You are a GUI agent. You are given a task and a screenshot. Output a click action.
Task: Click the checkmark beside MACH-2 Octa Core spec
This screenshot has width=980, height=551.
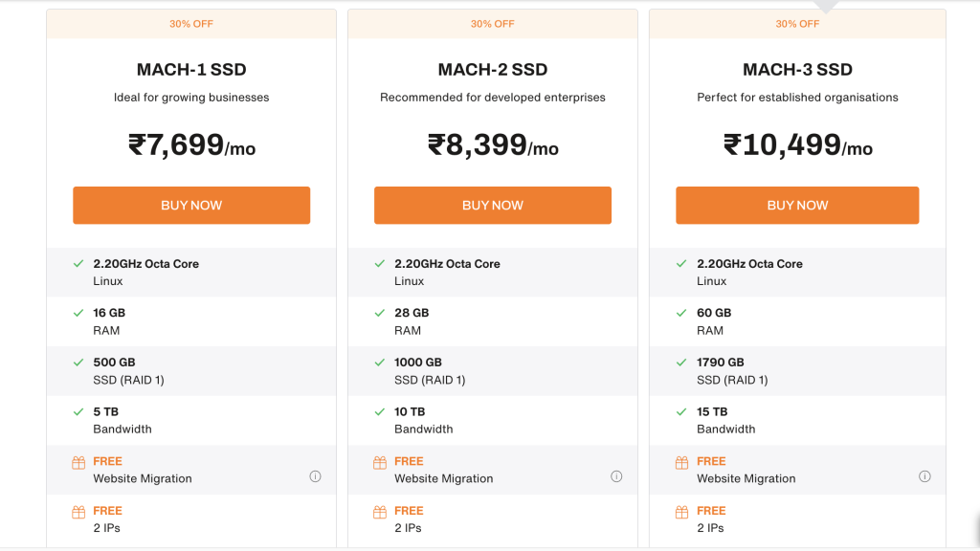(380, 263)
